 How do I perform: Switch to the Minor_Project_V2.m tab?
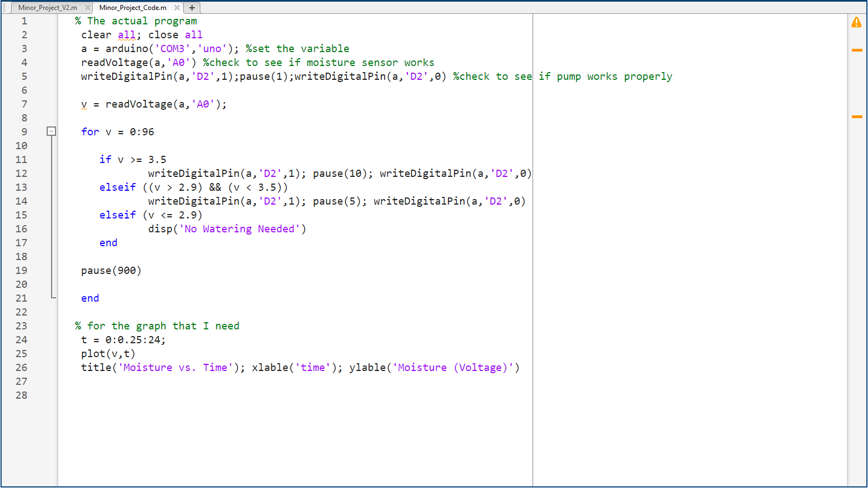[x=49, y=8]
